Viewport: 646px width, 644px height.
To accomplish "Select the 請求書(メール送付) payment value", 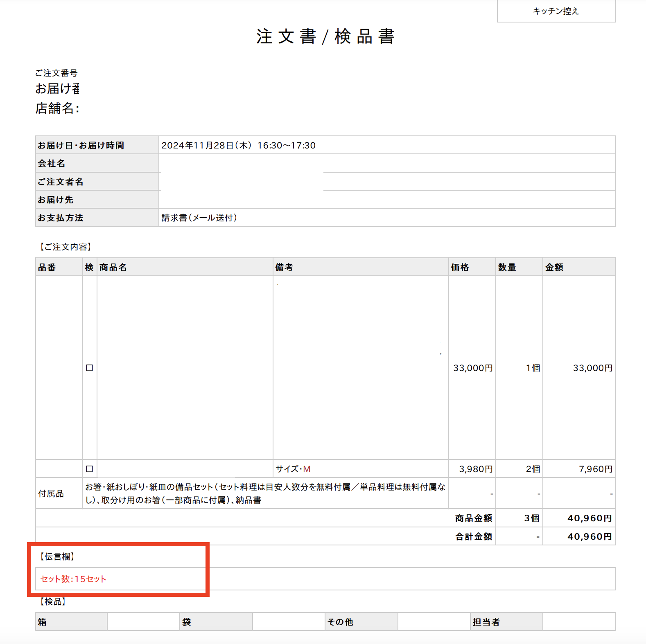I will click(x=199, y=218).
